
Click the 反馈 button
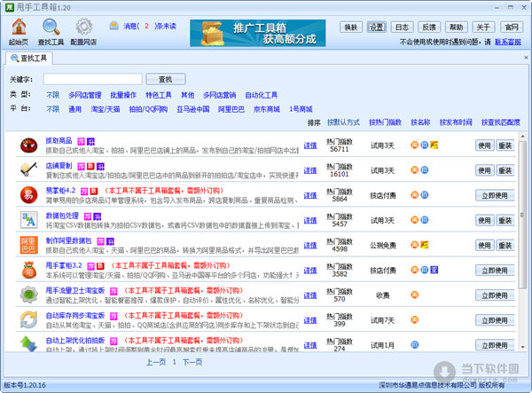click(429, 28)
